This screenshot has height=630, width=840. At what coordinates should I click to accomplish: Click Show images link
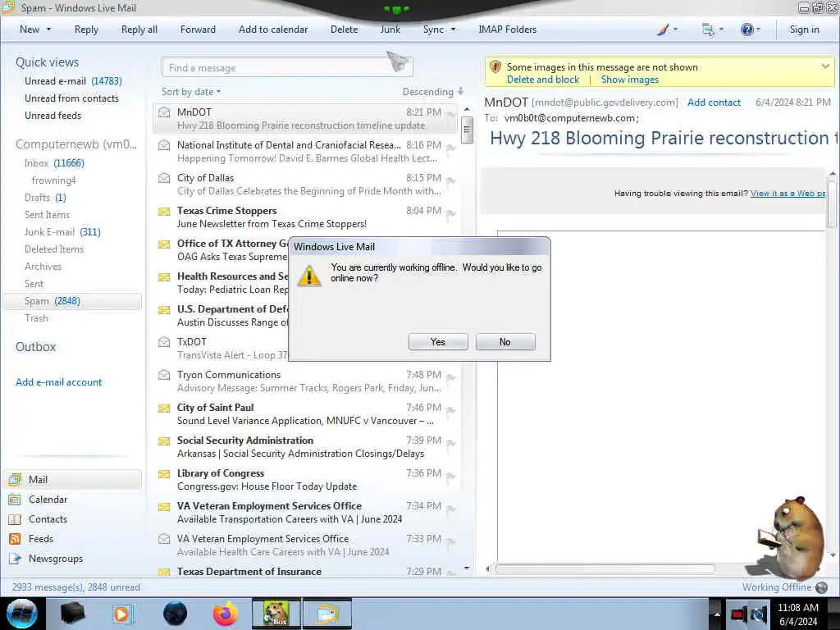pyautogui.click(x=629, y=80)
